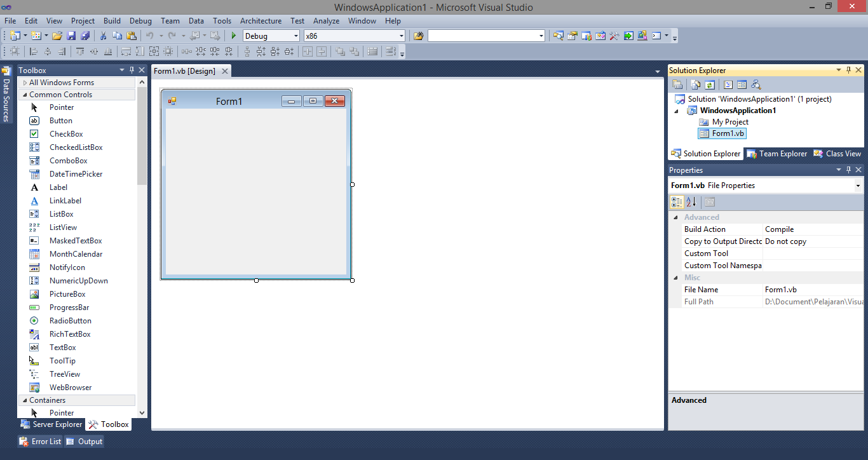Image resolution: width=868 pixels, height=460 pixels.
Task: Click the Toolbox vertical scrollbar down arrow
Action: point(142,413)
